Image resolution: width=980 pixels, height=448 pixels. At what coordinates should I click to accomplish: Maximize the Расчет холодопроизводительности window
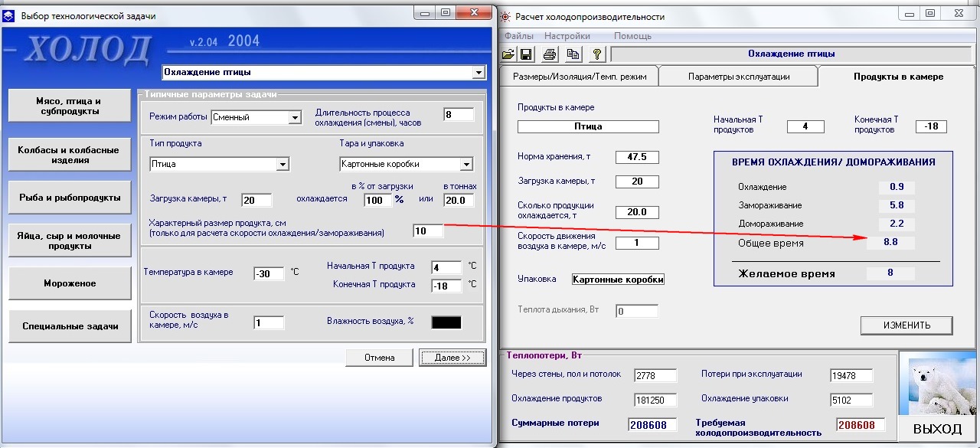point(930,13)
